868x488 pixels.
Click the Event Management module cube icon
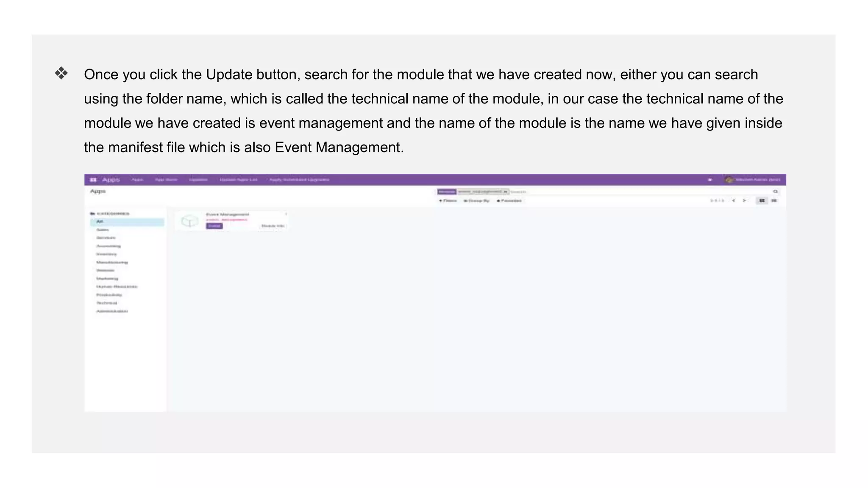[x=189, y=221]
